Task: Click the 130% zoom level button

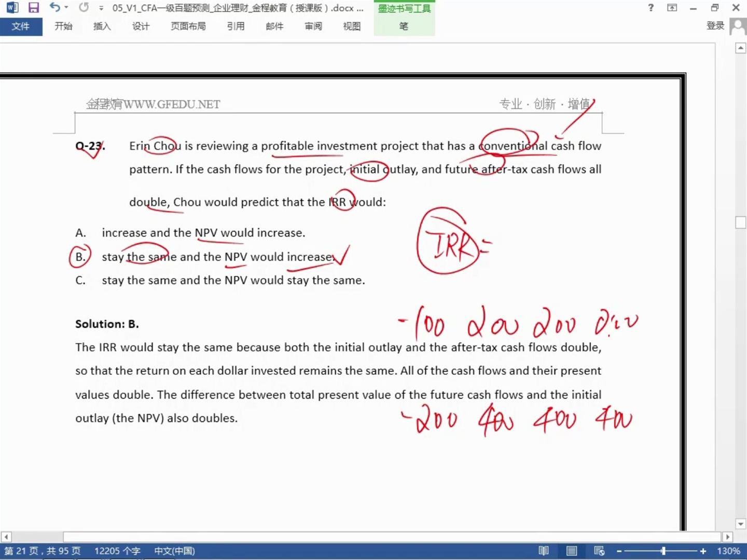Action: (x=728, y=551)
